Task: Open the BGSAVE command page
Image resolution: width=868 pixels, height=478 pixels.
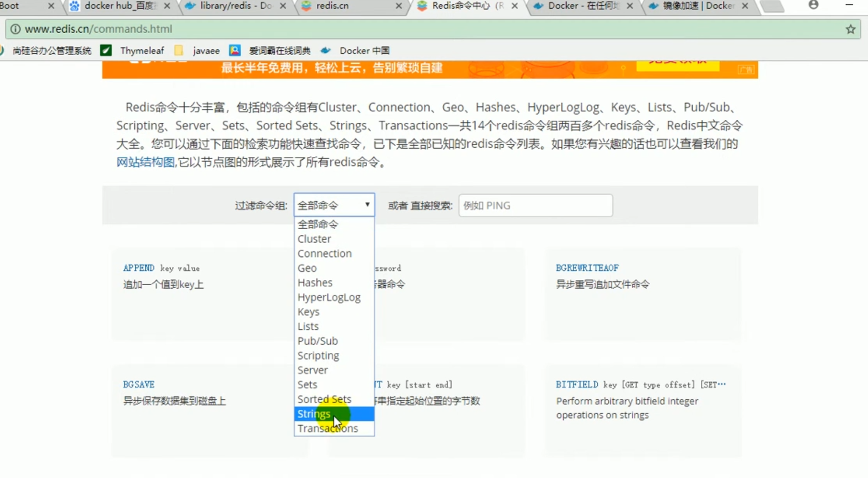Action: coord(138,384)
